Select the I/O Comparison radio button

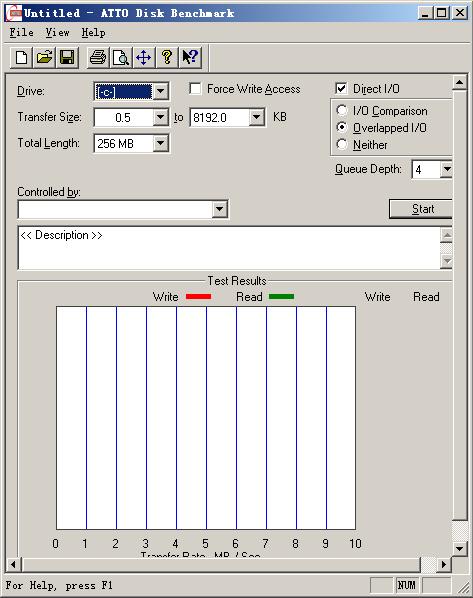342,111
